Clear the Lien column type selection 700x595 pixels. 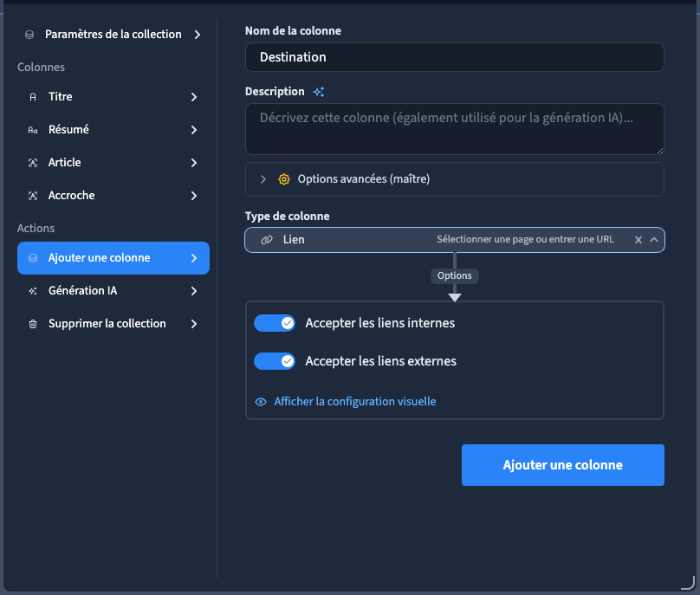(638, 240)
